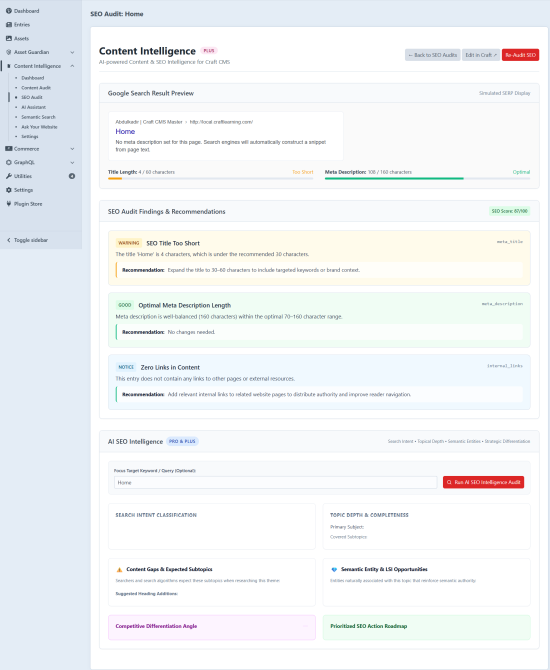Collapse the Content Intelligence menu chevron
Viewport: 550px width, 670px height.
coord(72,66)
